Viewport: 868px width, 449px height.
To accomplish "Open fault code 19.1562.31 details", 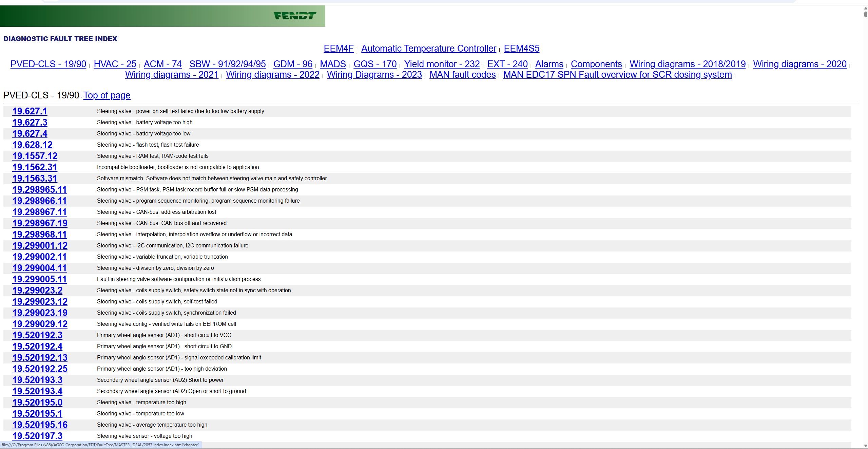I will point(35,167).
